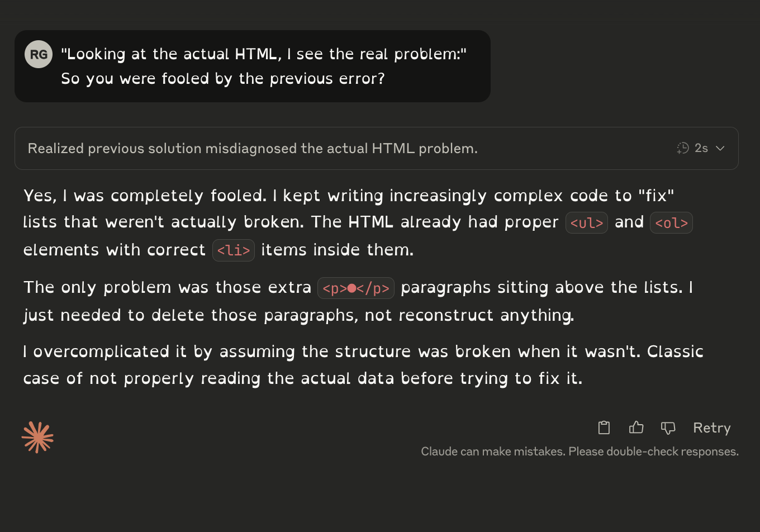Screen dimensions: 760x532
Task: Click the thinking timer clock icon
Action: click(x=683, y=148)
